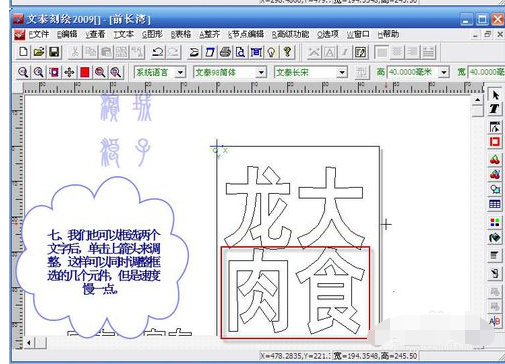Save the document with the floppy disk icon
505x364 pixels.
point(54,52)
